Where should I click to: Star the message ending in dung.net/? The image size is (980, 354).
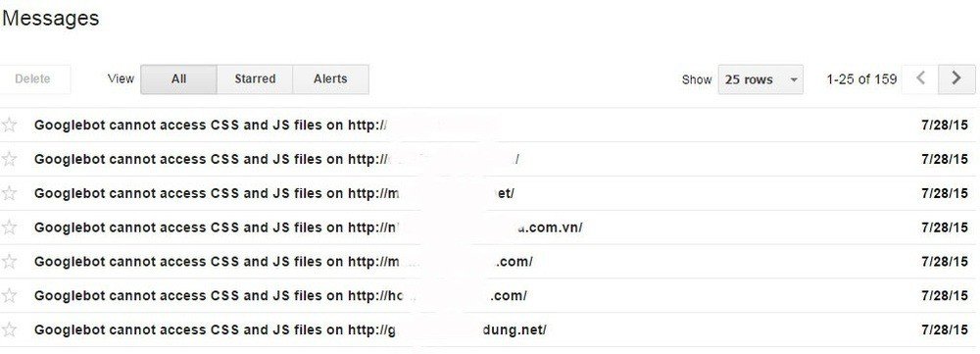[x=9, y=329]
